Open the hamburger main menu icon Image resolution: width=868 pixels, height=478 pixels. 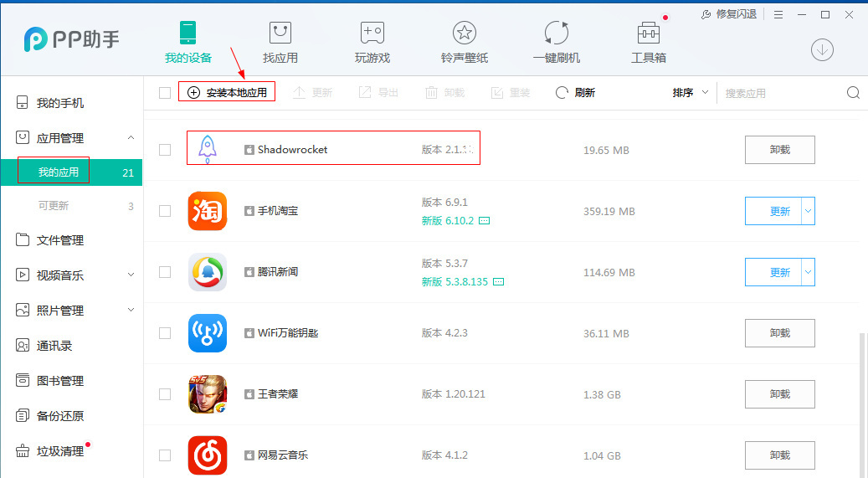click(778, 15)
